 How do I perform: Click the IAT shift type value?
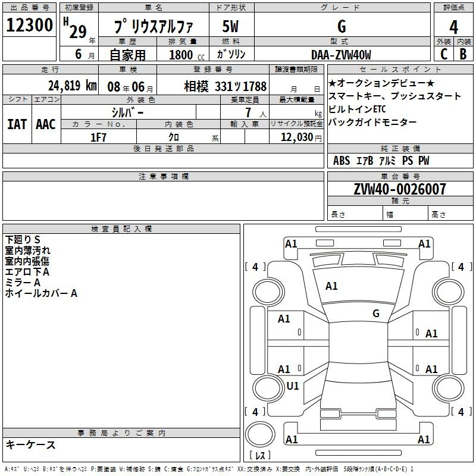17,124
